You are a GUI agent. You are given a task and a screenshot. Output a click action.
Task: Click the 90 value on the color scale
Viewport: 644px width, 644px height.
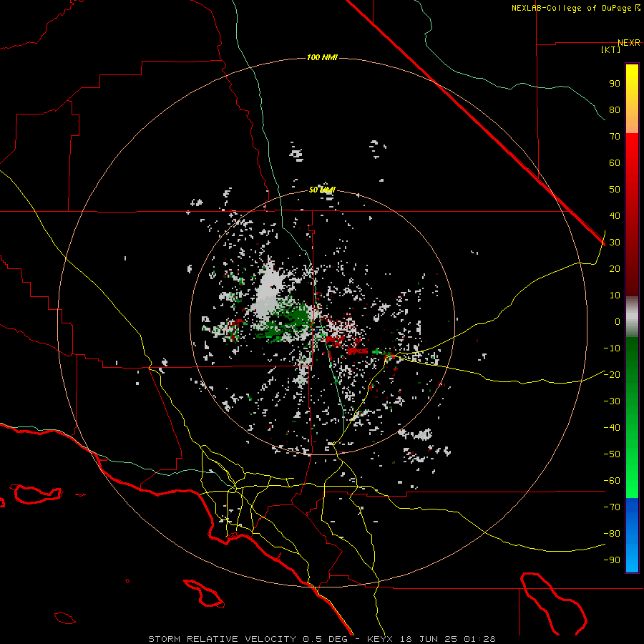pos(615,84)
